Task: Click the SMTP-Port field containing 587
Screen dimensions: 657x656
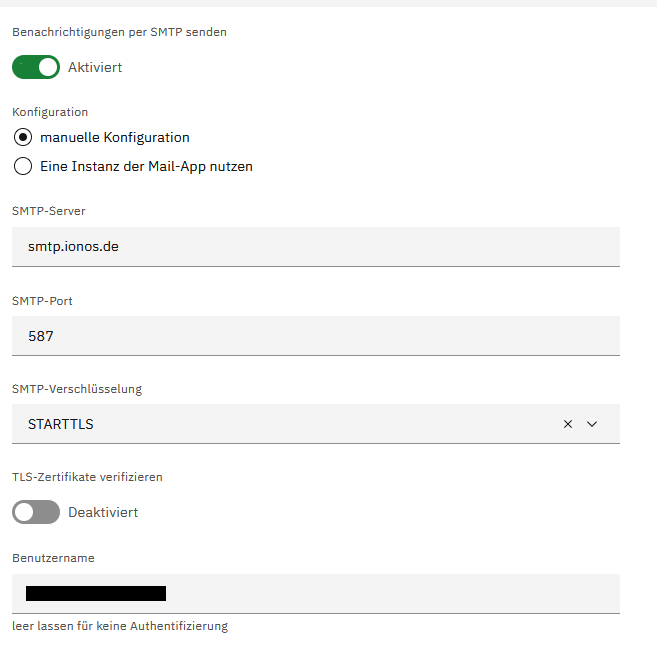Action: pos(315,336)
